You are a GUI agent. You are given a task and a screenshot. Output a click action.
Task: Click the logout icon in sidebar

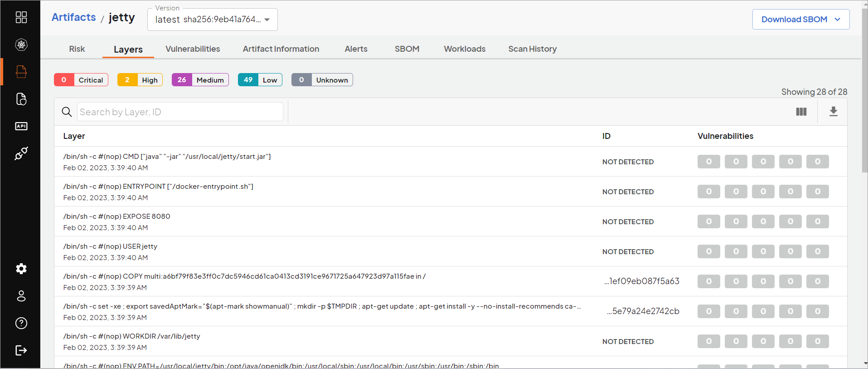(x=21, y=350)
